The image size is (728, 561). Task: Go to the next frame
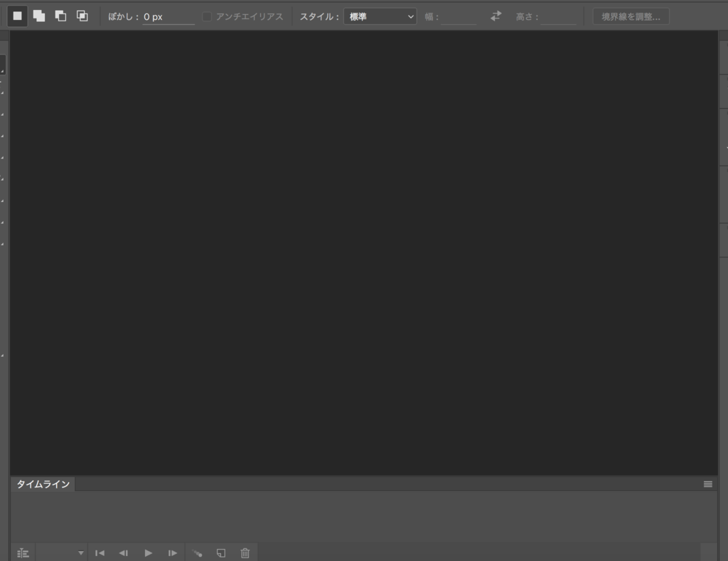[172, 552]
